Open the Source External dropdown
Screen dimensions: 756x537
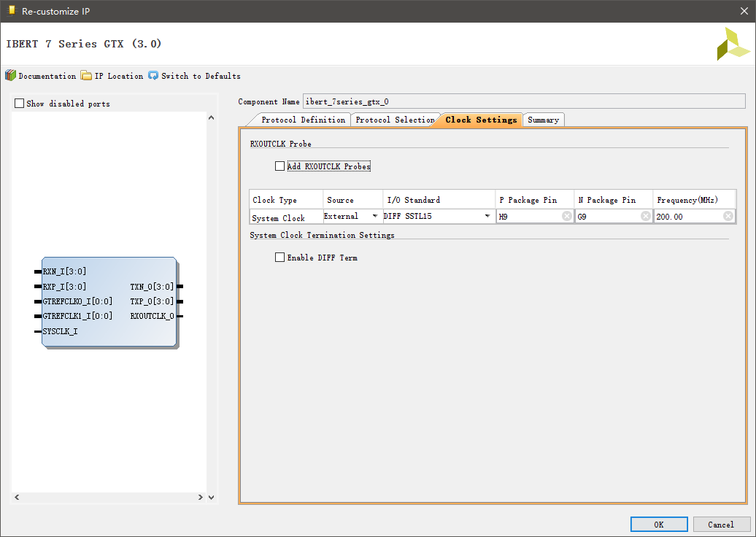[x=374, y=216]
